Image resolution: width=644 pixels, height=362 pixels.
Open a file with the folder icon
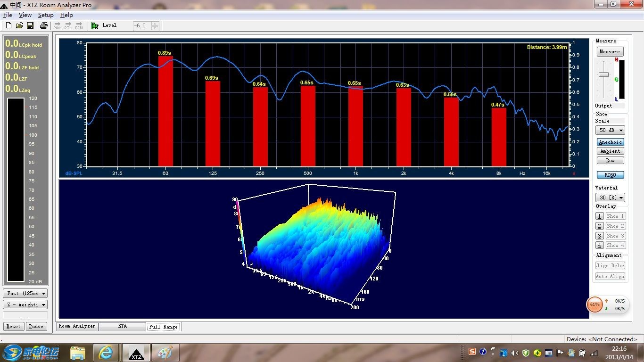tap(19, 25)
